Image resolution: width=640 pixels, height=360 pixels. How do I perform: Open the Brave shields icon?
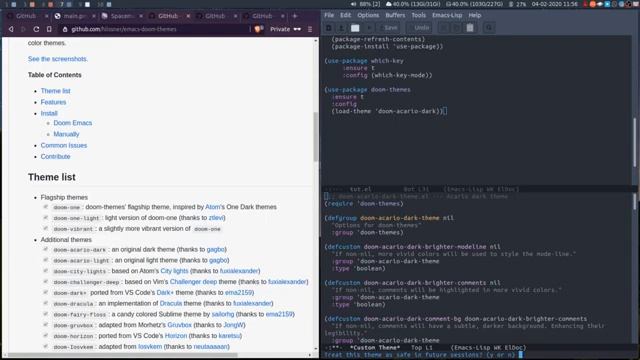258,29
